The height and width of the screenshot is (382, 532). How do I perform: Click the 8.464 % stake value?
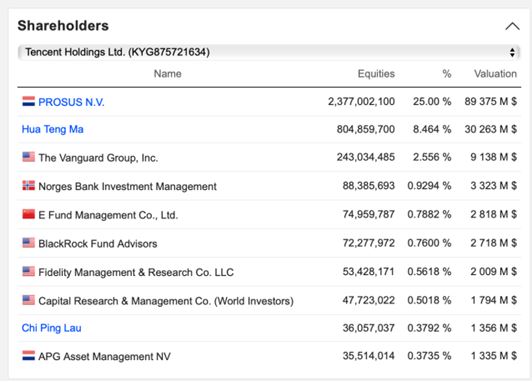tap(432, 129)
